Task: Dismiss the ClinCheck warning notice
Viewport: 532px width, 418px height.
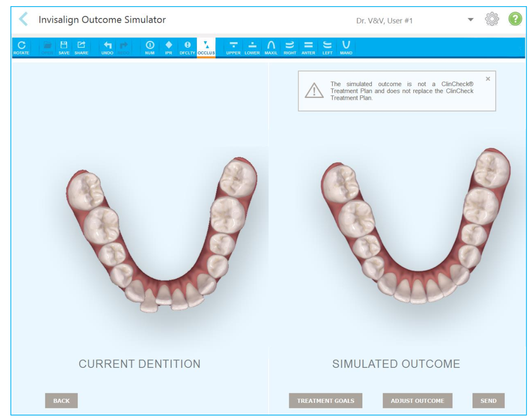Action: coord(488,79)
